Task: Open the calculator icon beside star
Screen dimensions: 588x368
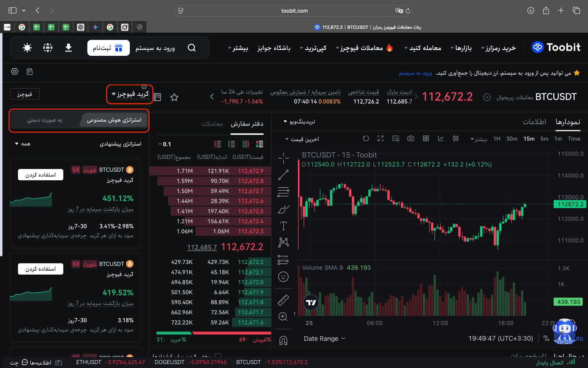Action: pos(158,97)
